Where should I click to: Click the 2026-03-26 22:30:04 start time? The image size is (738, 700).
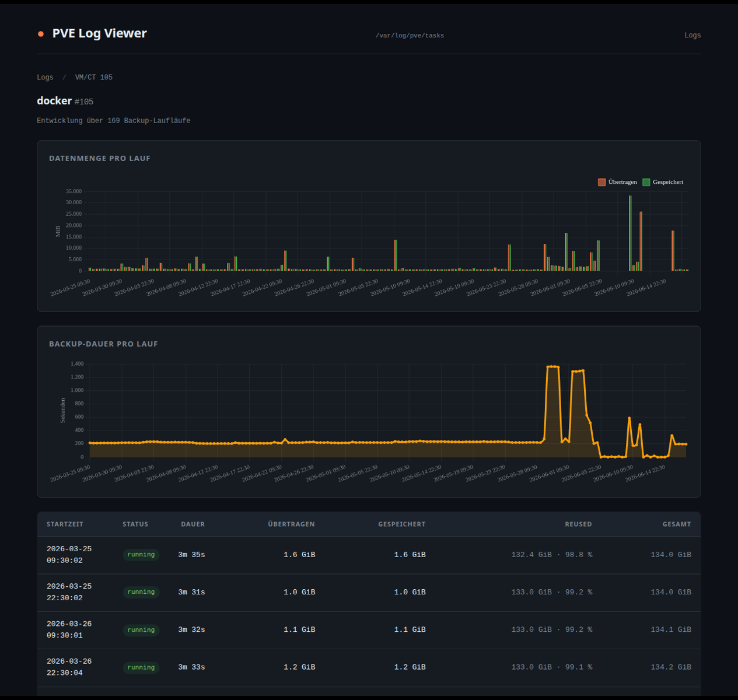point(69,667)
